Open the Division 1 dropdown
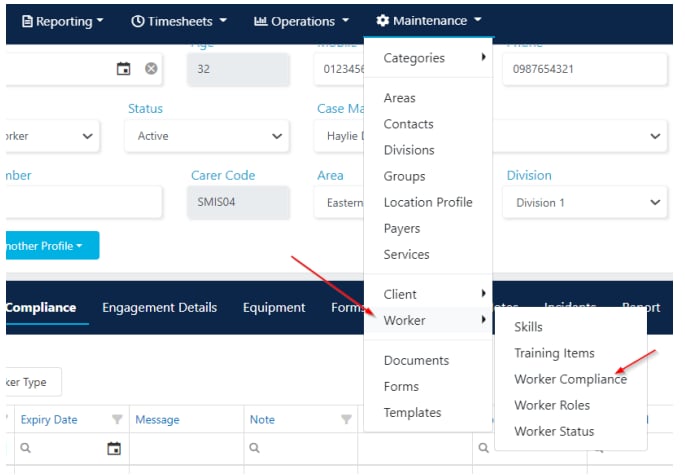 585,202
